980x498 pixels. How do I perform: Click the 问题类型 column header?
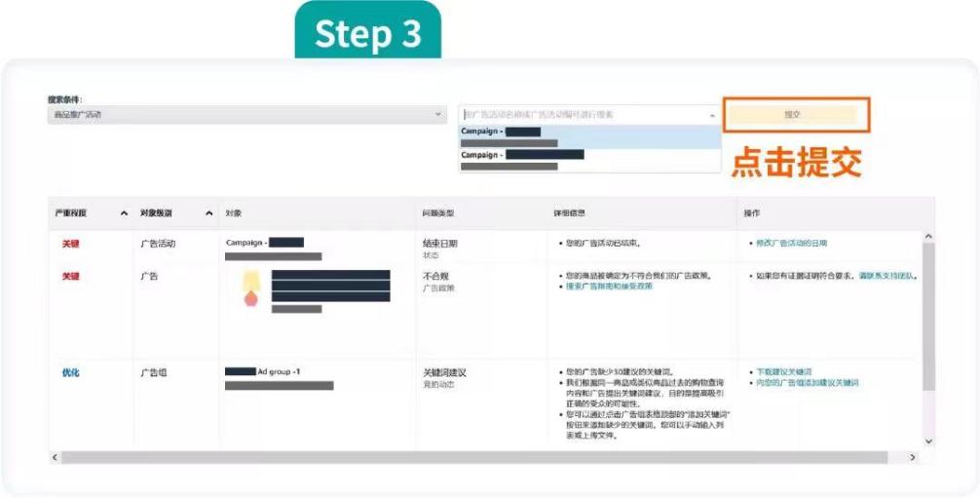click(x=437, y=213)
